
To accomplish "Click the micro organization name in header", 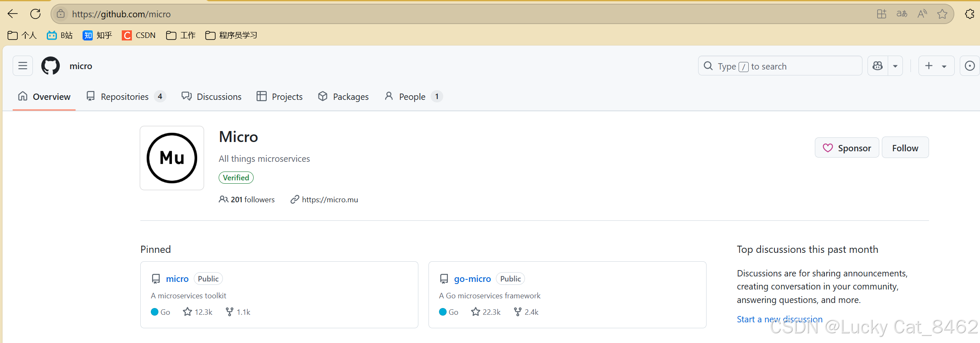I will (x=81, y=66).
